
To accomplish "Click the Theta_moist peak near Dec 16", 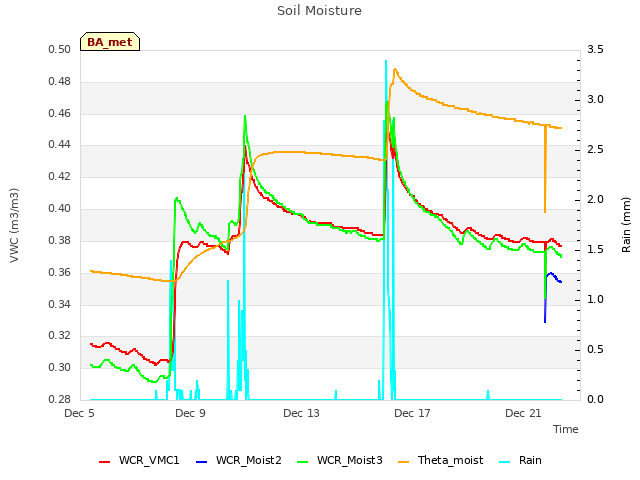I will pyautogui.click(x=395, y=70).
